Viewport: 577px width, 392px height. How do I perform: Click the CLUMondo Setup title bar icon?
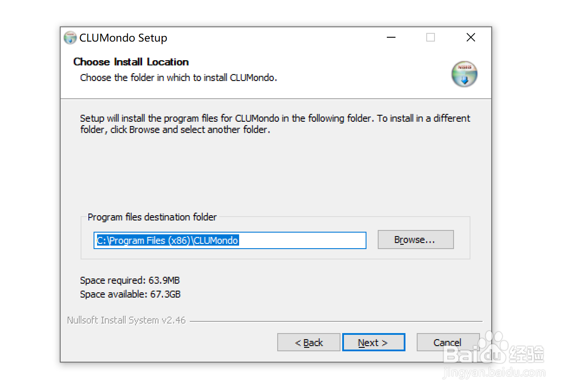coord(70,38)
